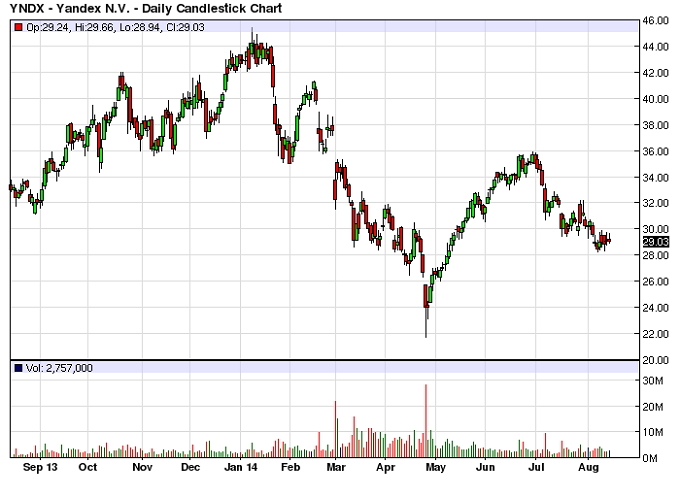Click the 'Oct' date axis label
Image resolution: width=680 pixels, height=497 pixels.
tap(88, 468)
